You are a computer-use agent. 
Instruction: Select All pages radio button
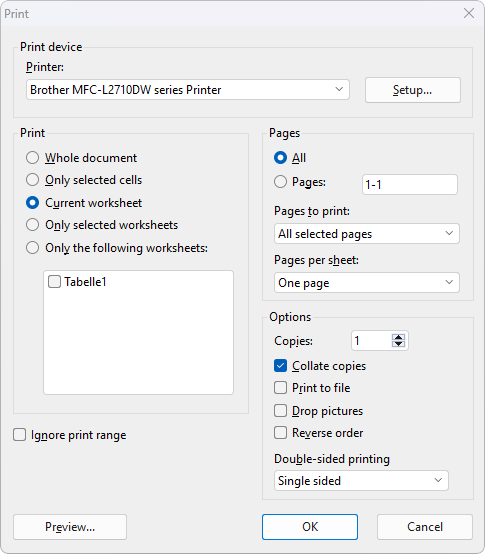(280, 158)
